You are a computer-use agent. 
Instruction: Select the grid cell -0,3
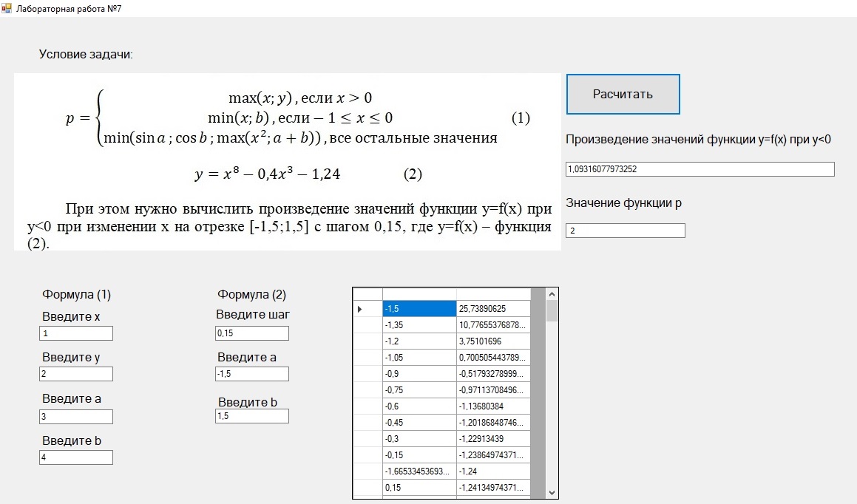pyautogui.click(x=419, y=438)
